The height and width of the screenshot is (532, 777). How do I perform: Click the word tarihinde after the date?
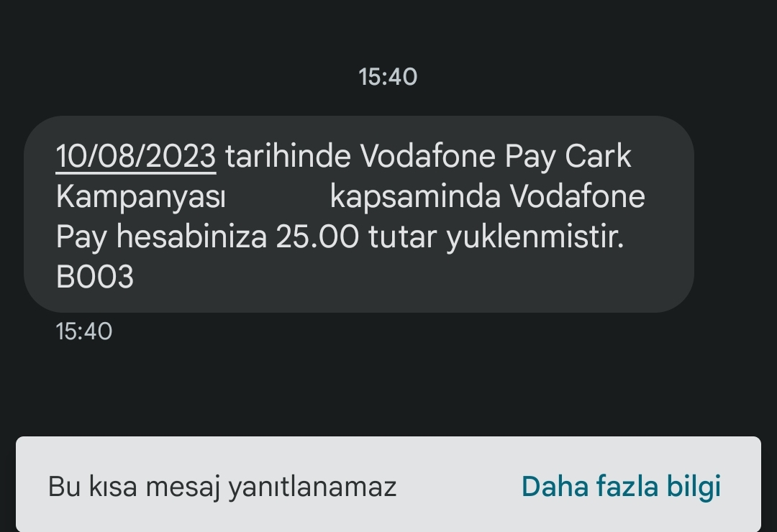pyautogui.click(x=288, y=157)
